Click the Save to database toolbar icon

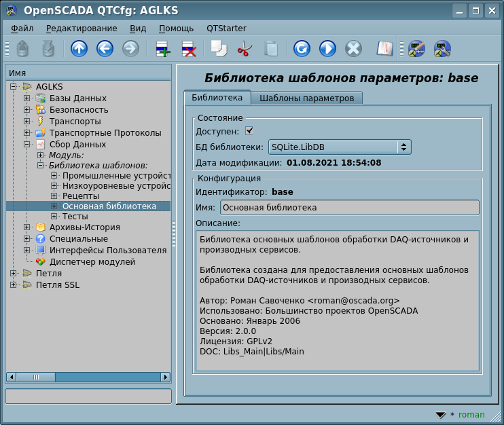click(x=48, y=49)
